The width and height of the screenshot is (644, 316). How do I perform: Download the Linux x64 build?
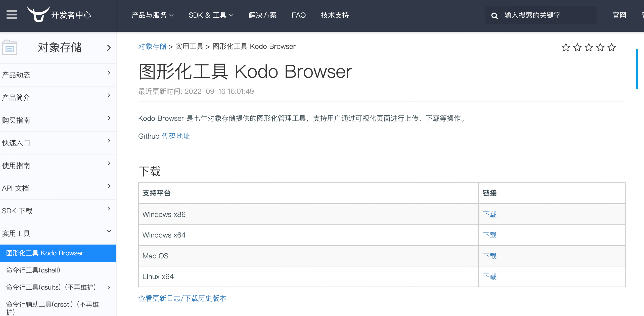click(490, 276)
